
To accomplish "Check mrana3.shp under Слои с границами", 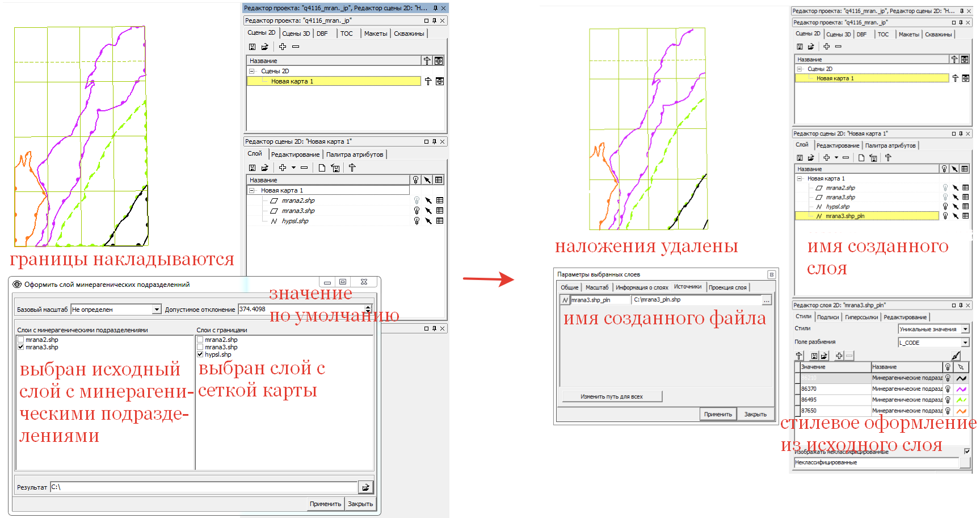I will [200, 347].
